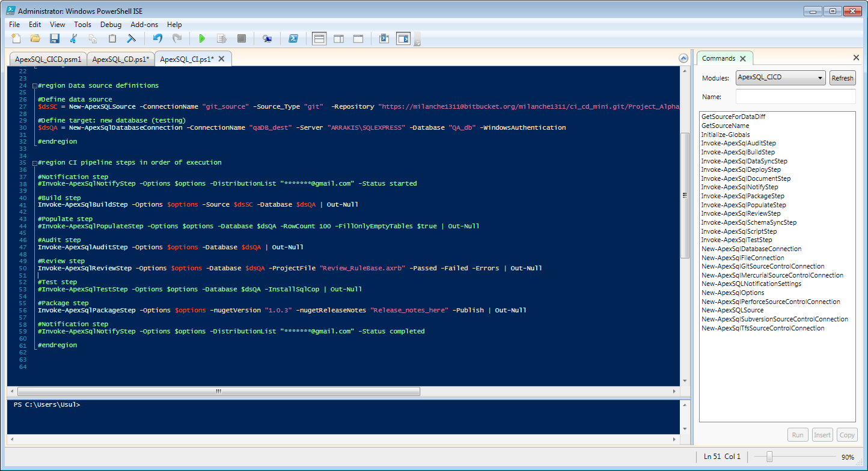This screenshot has height=471, width=868.
Task: Click the Copy button in Commands pane
Action: pos(847,435)
